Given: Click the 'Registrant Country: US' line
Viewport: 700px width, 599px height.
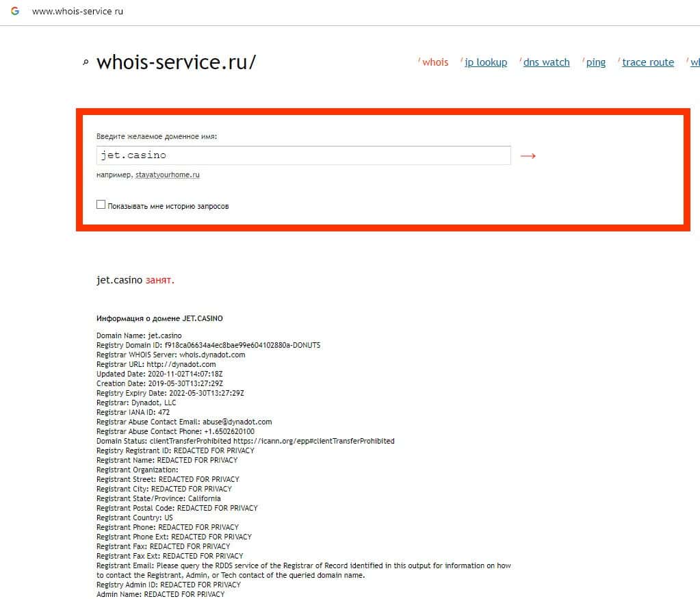Looking at the screenshot, I should (x=134, y=518).
